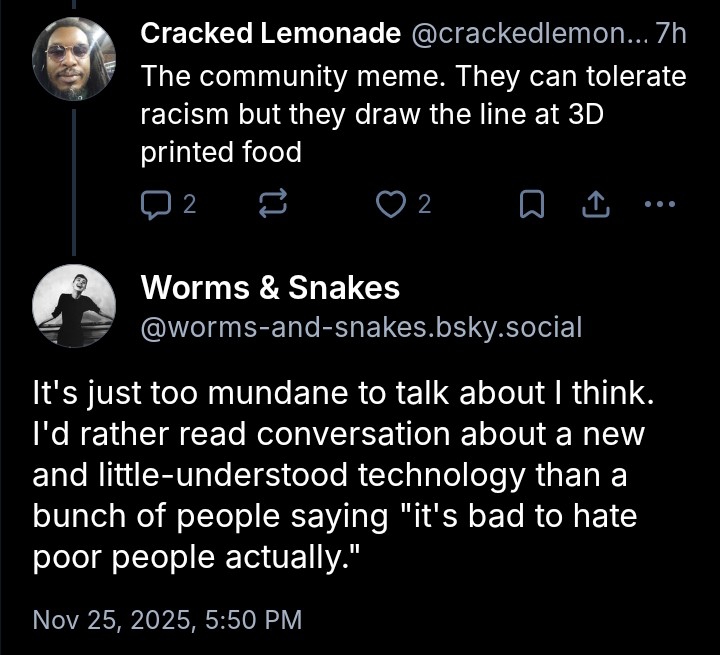This screenshot has width=720, height=655.
Task: Click the Nov 25, 2025, 5:50 PM date
Action: (x=167, y=619)
